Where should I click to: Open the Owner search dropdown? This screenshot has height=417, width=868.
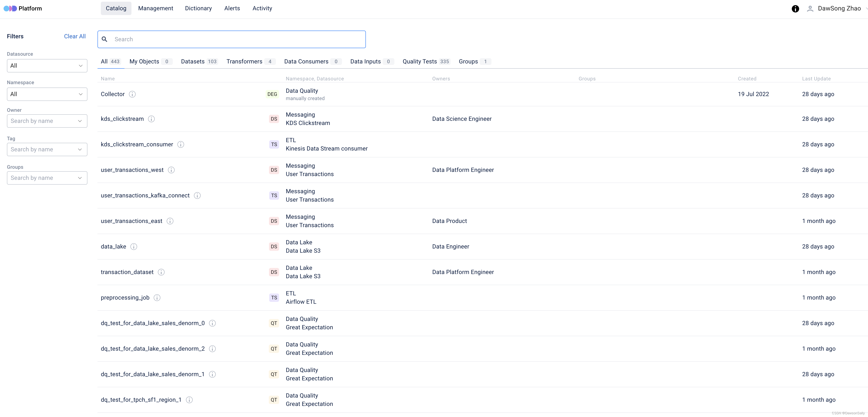click(47, 121)
